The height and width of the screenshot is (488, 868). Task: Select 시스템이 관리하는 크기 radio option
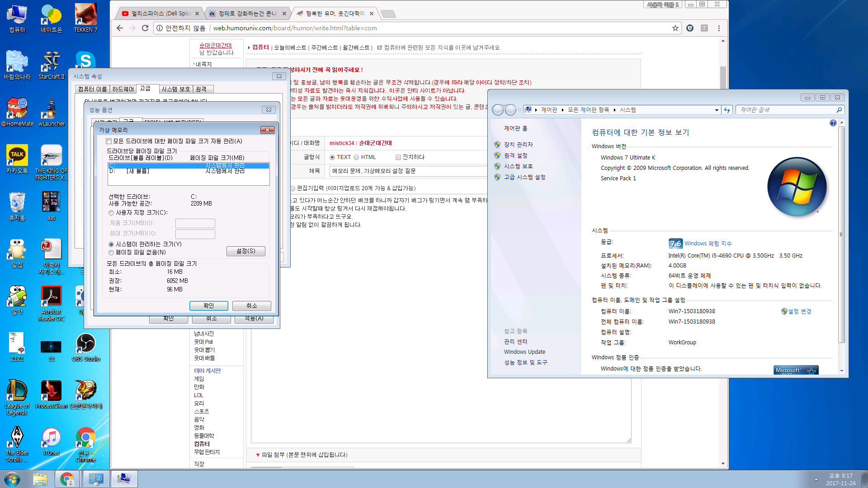tap(111, 244)
